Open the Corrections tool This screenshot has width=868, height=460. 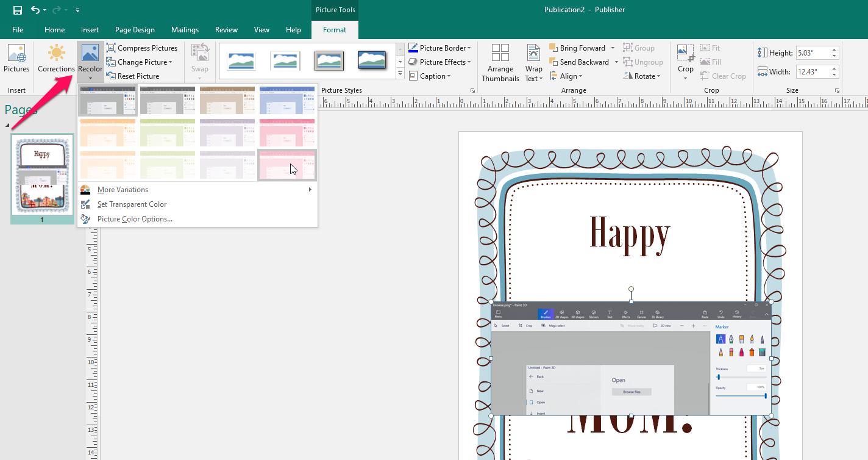pyautogui.click(x=55, y=59)
